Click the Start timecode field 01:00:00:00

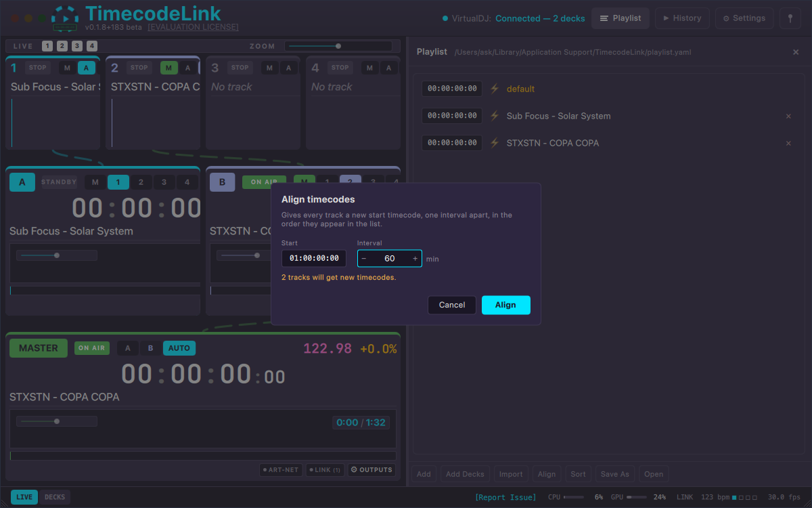314,258
